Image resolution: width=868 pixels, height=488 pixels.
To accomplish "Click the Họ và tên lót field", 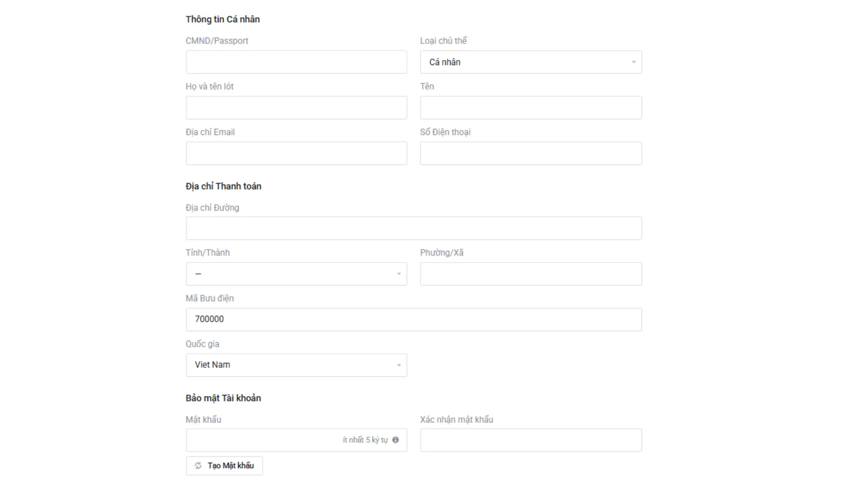I will coord(296,108).
